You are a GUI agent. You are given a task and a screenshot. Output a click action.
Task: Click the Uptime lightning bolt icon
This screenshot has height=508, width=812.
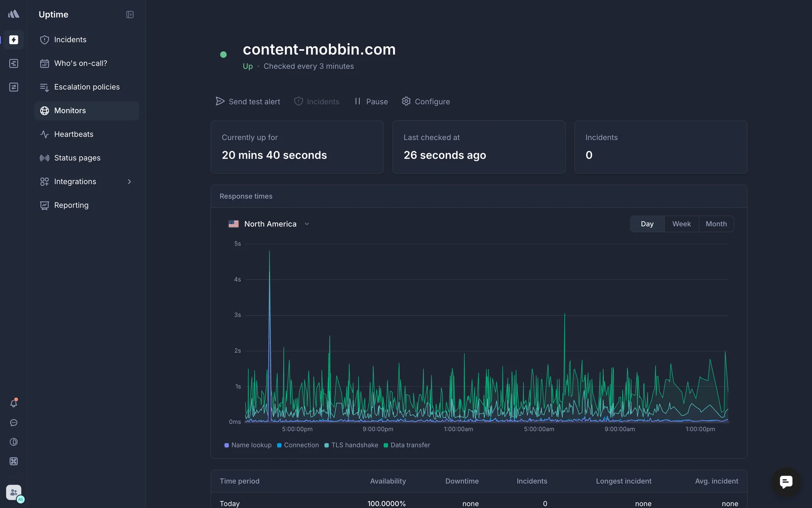14,40
